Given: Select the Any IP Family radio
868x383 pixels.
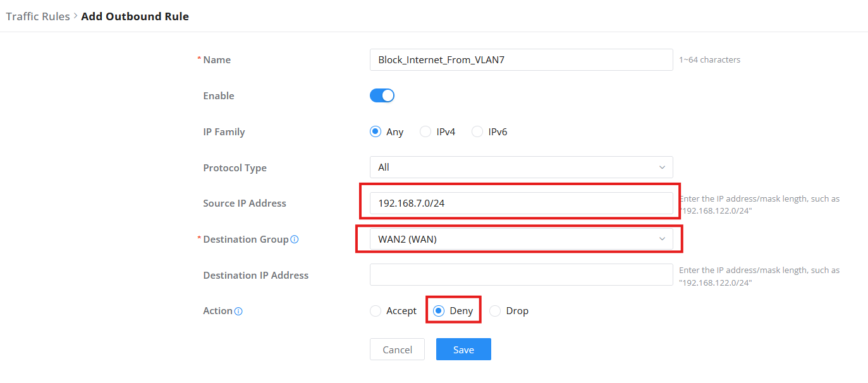Looking at the screenshot, I should [376, 131].
